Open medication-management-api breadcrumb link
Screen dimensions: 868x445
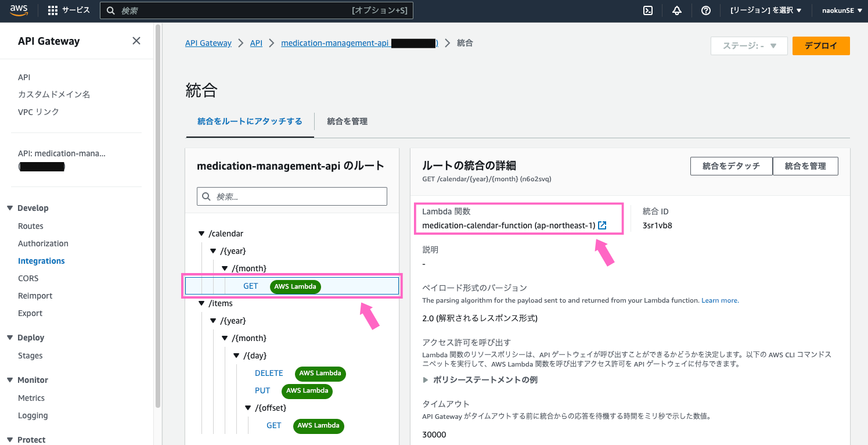point(359,43)
